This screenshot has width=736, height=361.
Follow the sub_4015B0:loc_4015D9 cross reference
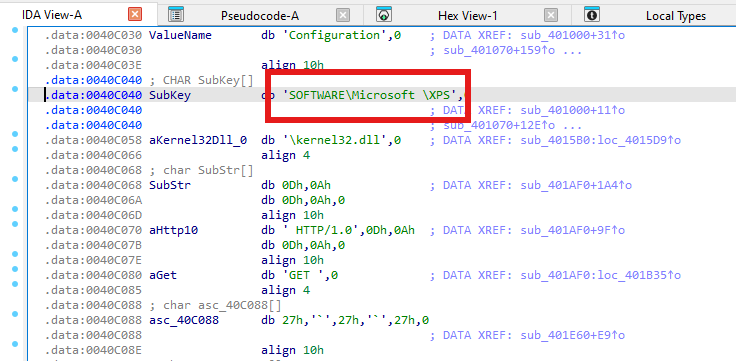click(600, 140)
